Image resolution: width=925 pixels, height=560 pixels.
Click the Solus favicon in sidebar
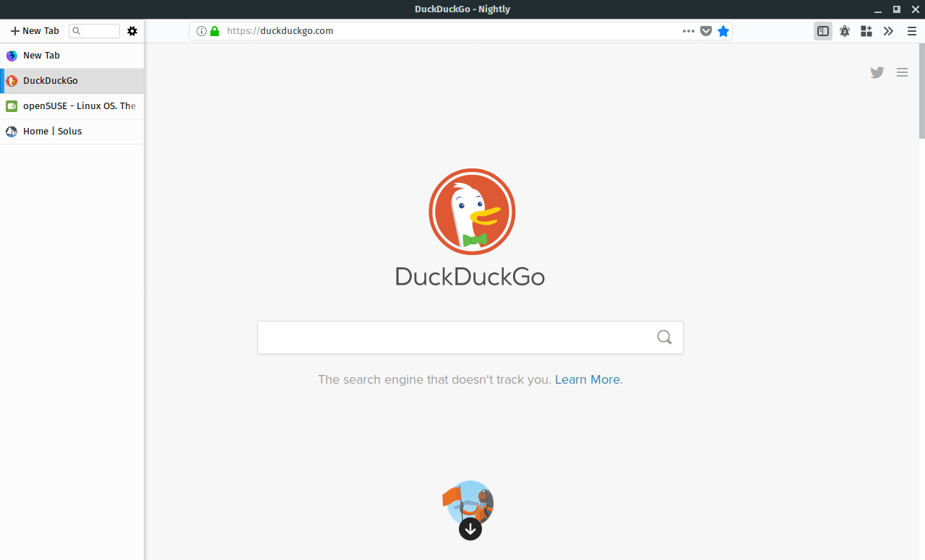12,132
